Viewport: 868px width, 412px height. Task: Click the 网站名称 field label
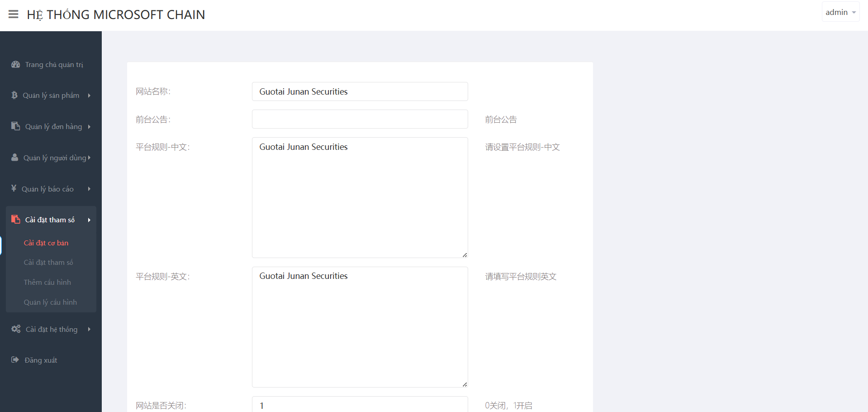(153, 91)
